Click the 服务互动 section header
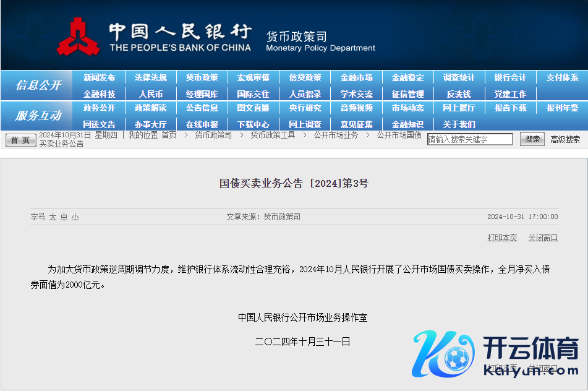This screenshot has width=588, height=391. coord(38,116)
